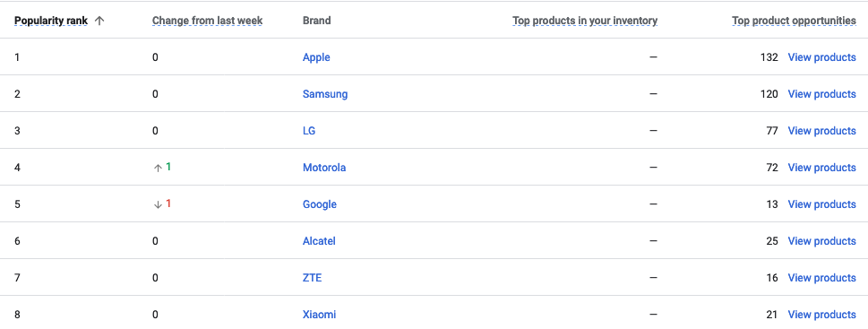Open the Xiaomi brand link
This screenshot has height=329, width=868.
point(320,315)
